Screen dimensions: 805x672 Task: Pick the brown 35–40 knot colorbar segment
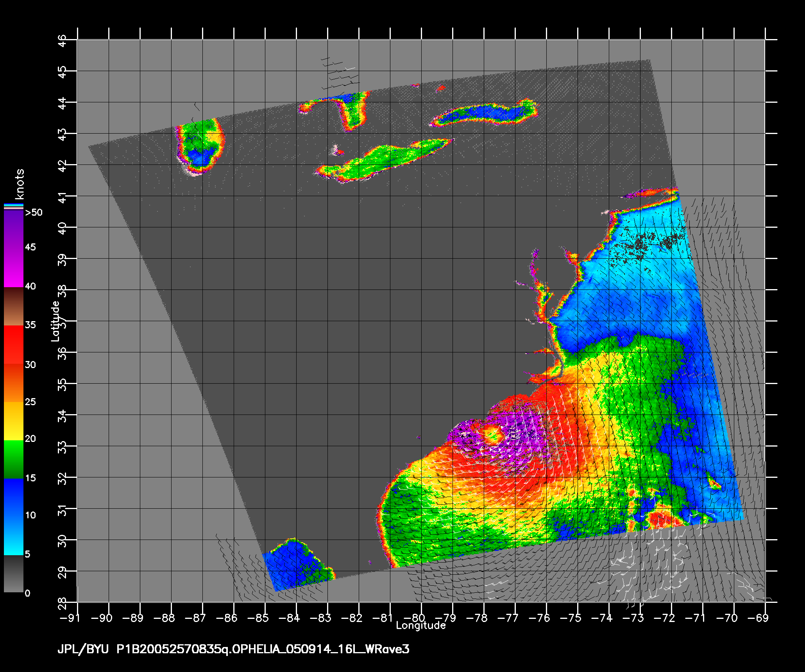(14, 307)
